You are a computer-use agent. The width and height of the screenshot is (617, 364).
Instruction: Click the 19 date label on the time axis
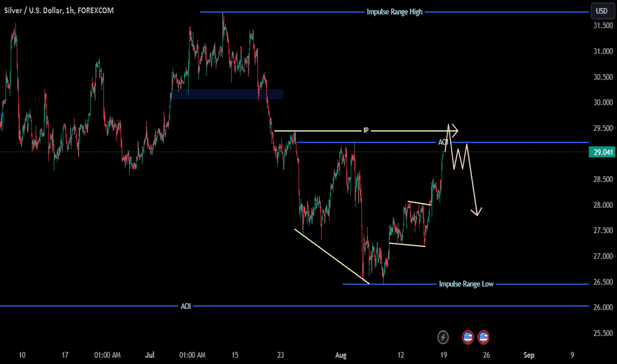(444, 355)
